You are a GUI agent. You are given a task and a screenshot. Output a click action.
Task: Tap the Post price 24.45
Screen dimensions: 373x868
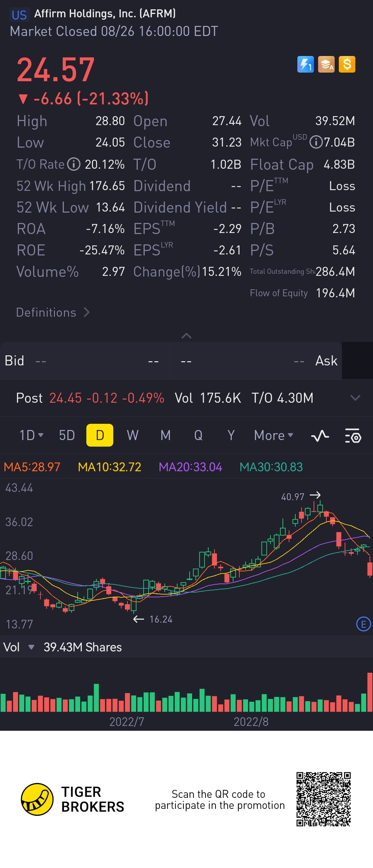66,398
